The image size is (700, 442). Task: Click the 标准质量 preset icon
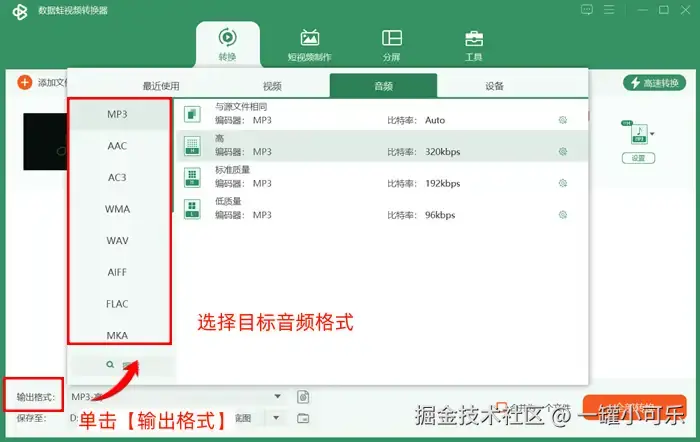pyautogui.click(x=192, y=177)
